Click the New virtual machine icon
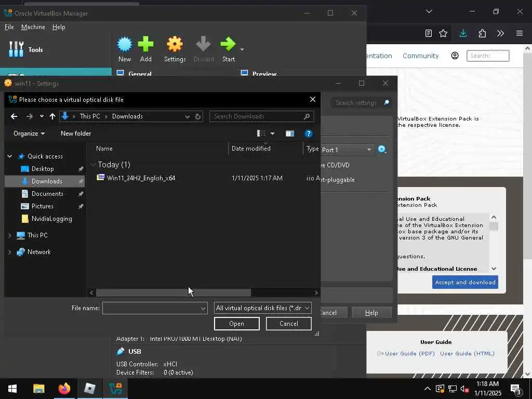This screenshot has height=399, width=532. click(125, 44)
